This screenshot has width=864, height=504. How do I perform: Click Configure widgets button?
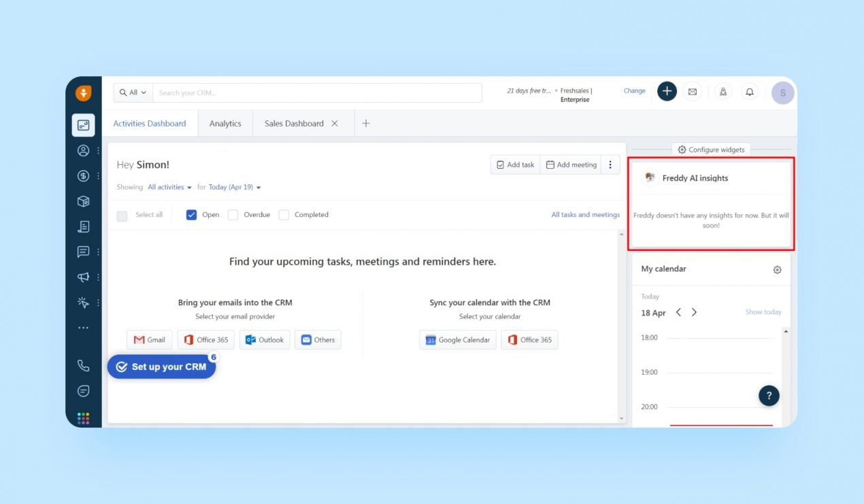(x=711, y=150)
